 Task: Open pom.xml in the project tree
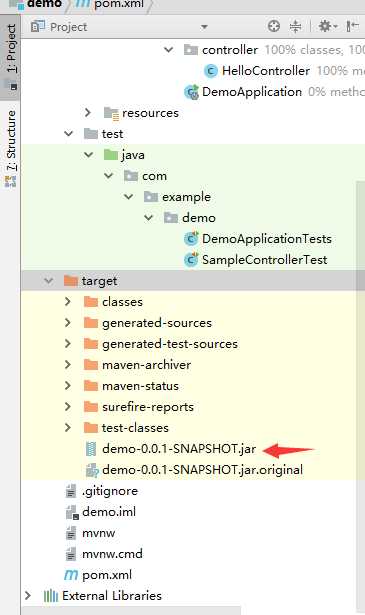(107, 575)
